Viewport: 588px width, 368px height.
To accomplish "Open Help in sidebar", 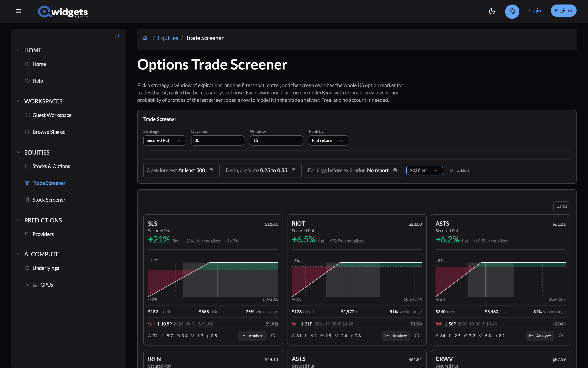I will [38, 81].
